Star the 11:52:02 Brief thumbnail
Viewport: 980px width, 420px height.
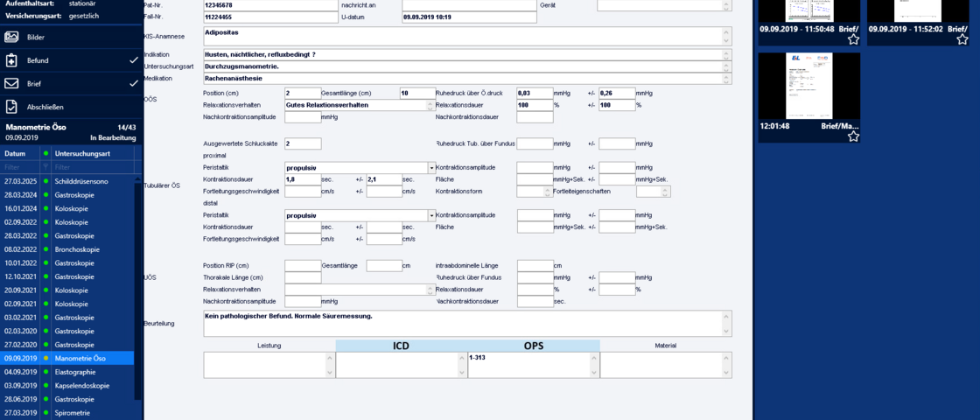click(962, 40)
